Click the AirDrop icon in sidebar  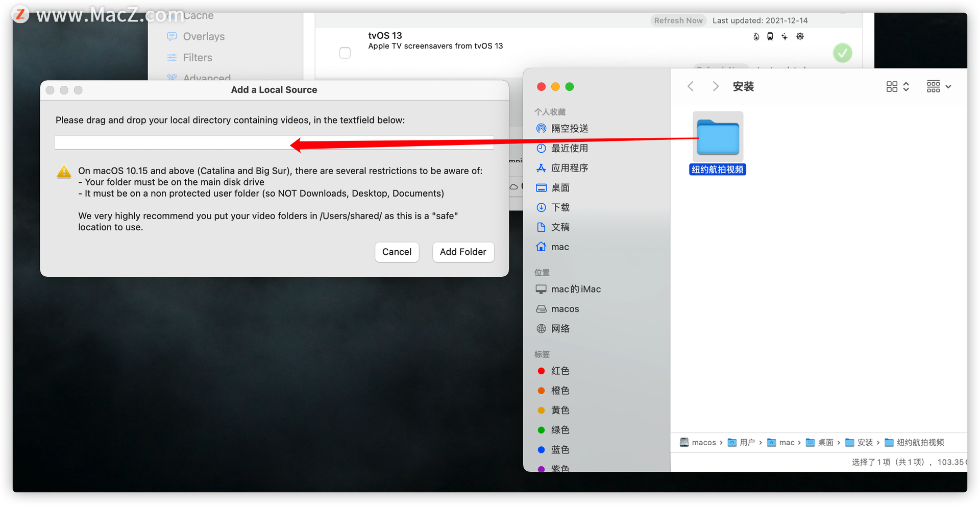point(541,129)
